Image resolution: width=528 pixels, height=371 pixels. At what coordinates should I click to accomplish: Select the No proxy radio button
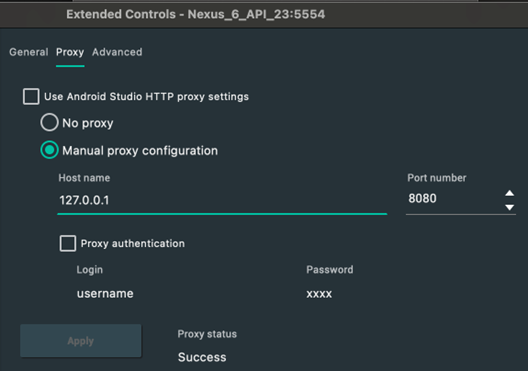coord(50,122)
